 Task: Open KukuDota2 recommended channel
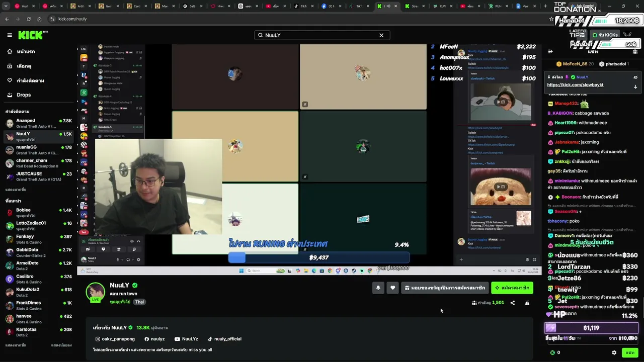coord(39,292)
